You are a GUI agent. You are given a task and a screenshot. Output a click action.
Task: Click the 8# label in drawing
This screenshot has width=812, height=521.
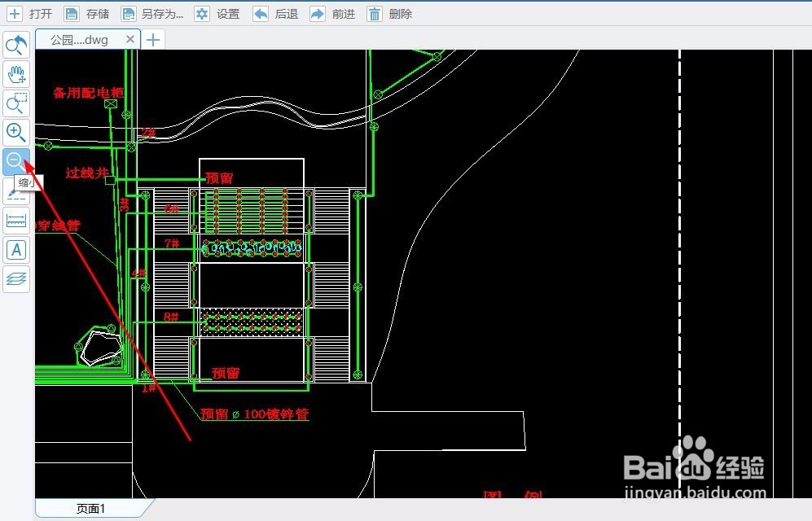(x=171, y=316)
